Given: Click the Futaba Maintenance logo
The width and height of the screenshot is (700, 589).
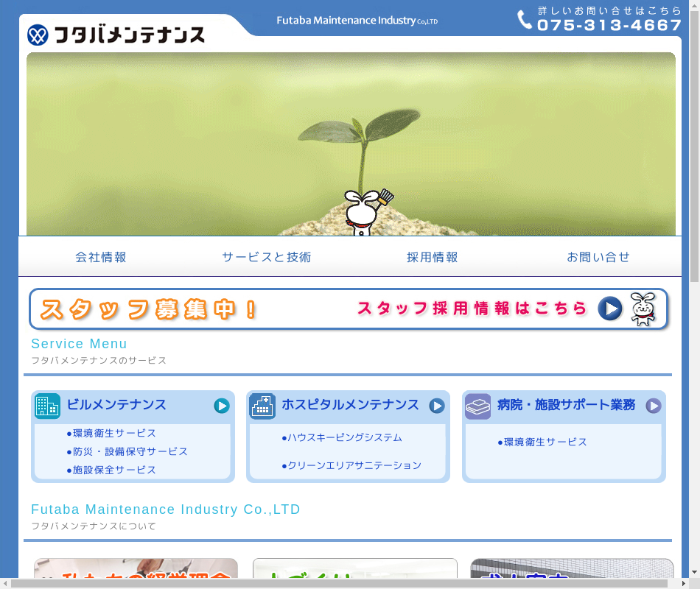Looking at the screenshot, I should click(x=116, y=35).
